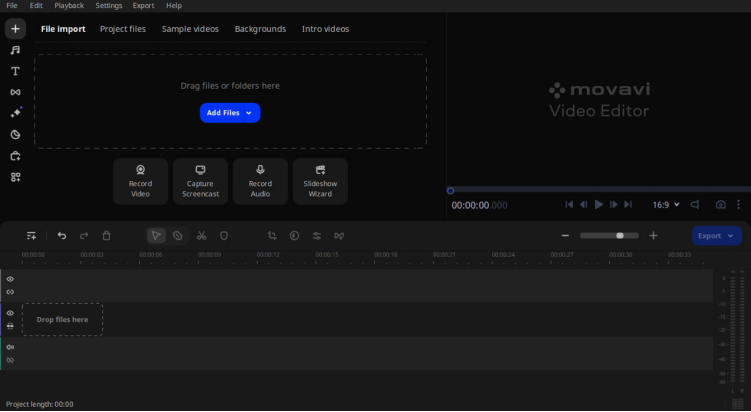
Task: Open the Clip properties sliders icon
Action: pos(317,236)
